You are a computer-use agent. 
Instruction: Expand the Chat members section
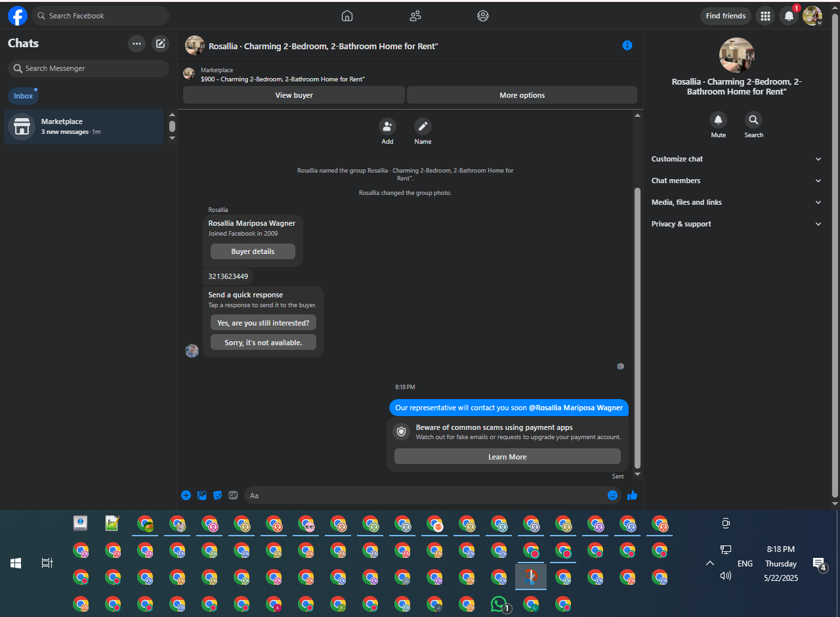(x=736, y=181)
